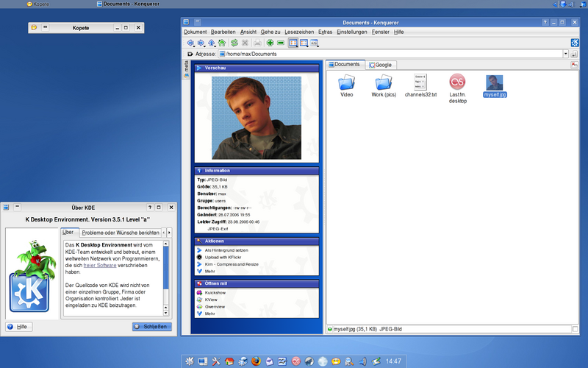Clear the address bar with the eraser icon

(190, 54)
